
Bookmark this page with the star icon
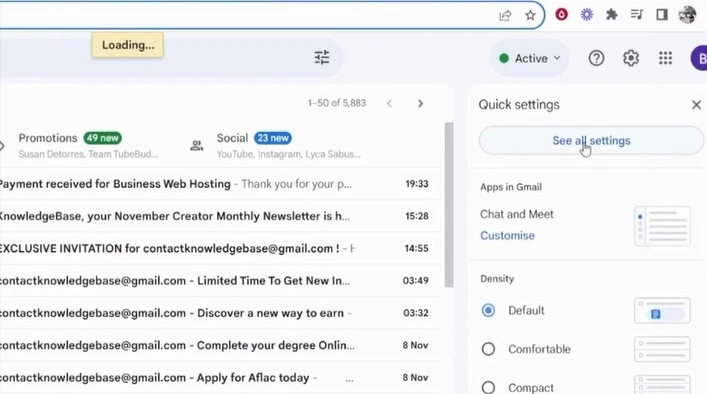(530, 15)
